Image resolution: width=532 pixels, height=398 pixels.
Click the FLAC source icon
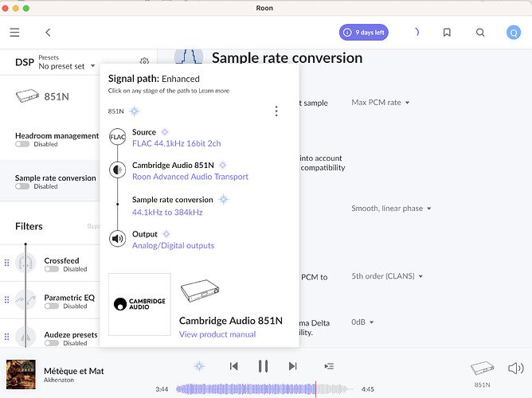(x=117, y=137)
